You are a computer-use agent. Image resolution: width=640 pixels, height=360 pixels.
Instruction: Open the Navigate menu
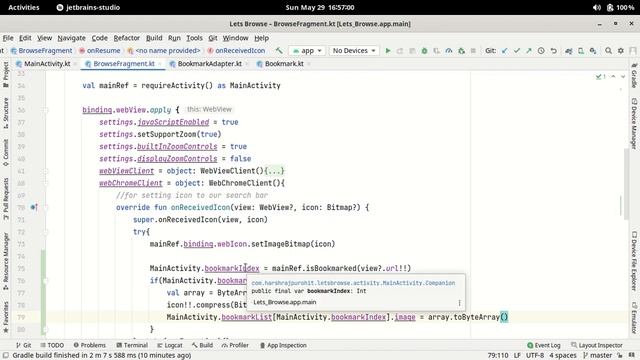coord(71,38)
